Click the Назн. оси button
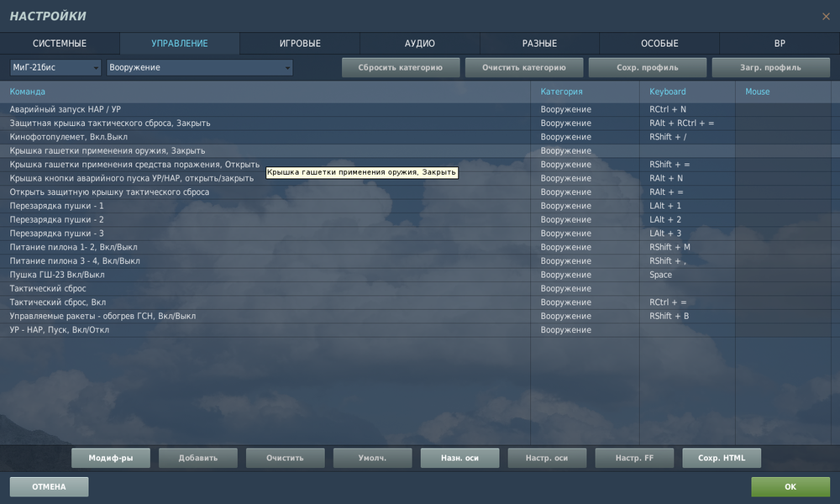This screenshot has height=504, width=840. 460,458
